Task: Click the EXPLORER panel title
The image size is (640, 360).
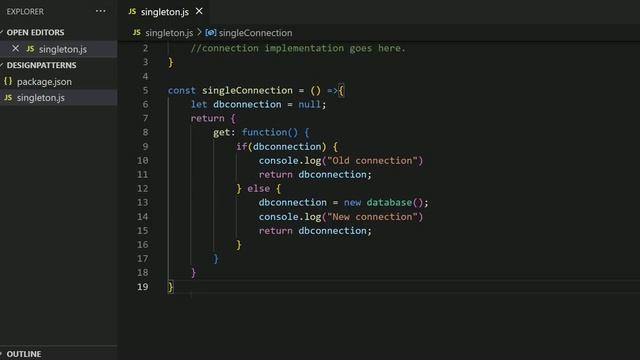Action: point(25,11)
